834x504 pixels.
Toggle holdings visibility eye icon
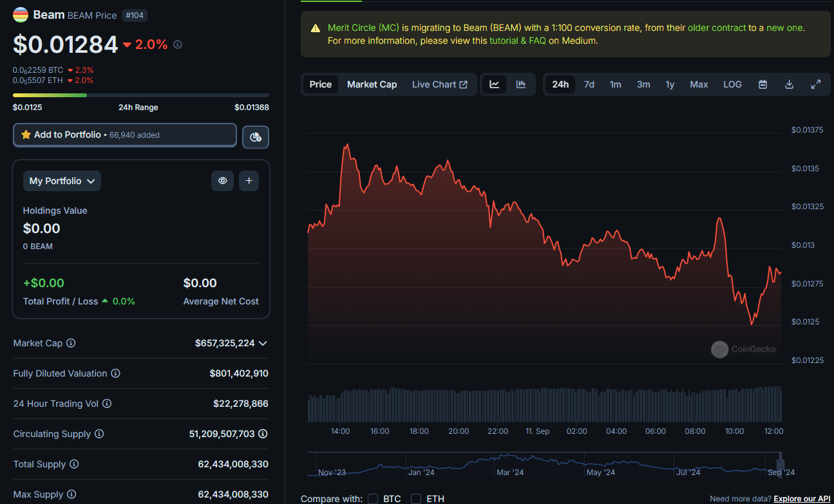223,181
